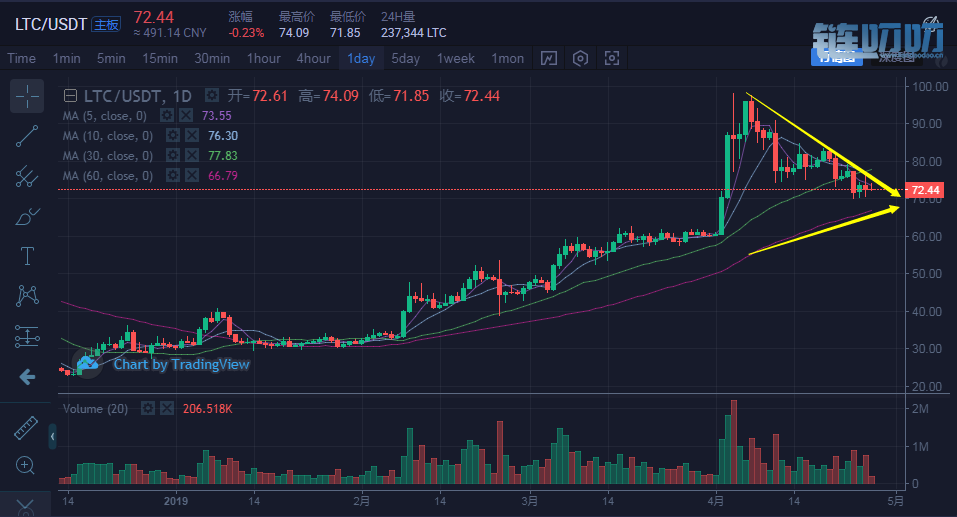Switch to 1mon interval

pyautogui.click(x=508, y=59)
